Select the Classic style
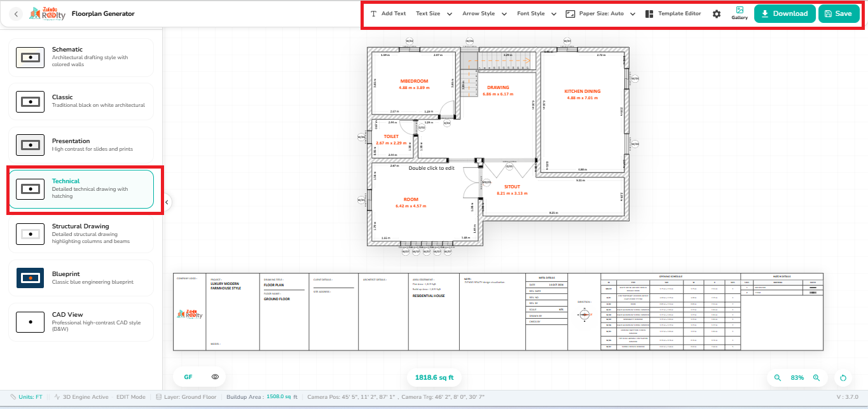 (x=81, y=101)
